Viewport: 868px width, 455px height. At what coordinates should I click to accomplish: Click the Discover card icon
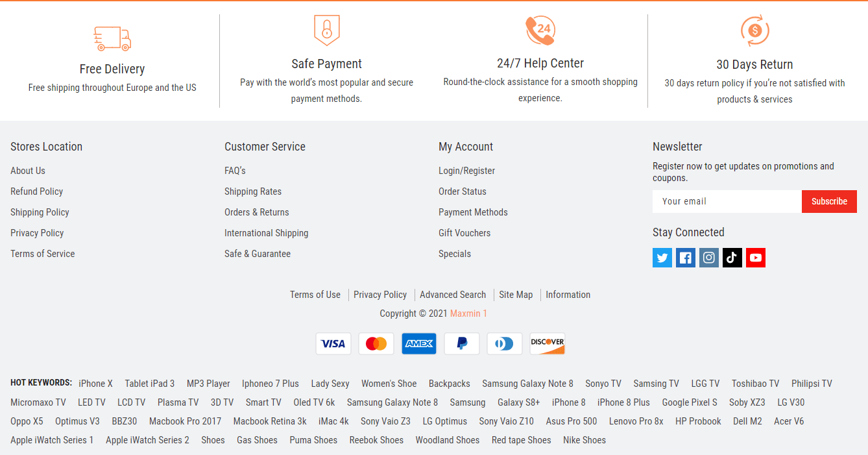click(548, 343)
